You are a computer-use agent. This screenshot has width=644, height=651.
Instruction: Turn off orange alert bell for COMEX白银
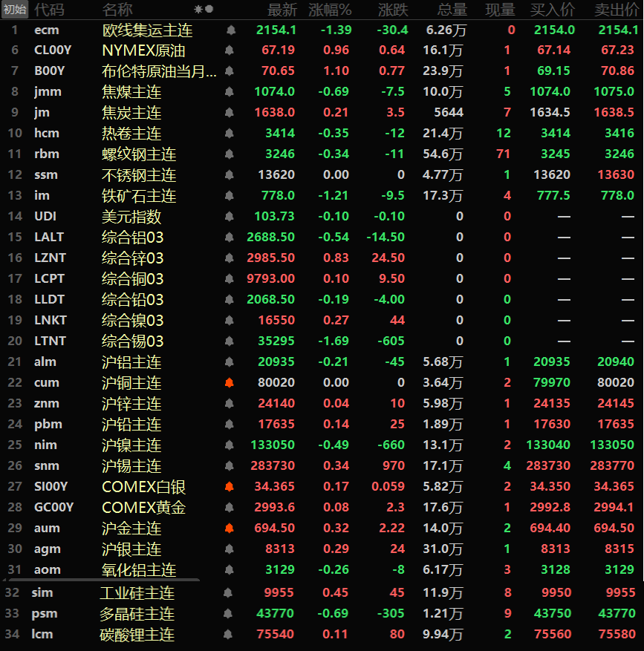[x=230, y=487]
